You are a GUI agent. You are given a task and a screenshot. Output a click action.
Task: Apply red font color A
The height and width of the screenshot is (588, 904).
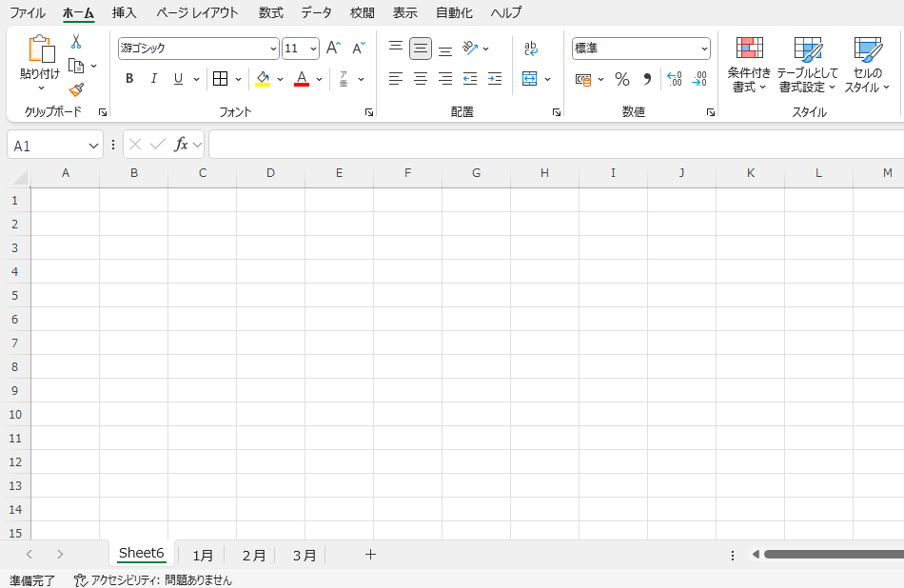click(302, 79)
